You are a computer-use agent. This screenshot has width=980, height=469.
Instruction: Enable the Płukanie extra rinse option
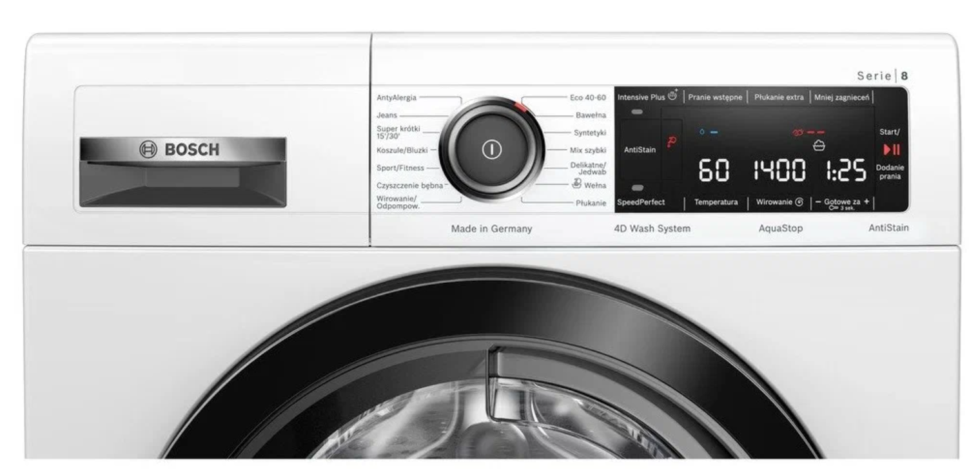pos(779,97)
